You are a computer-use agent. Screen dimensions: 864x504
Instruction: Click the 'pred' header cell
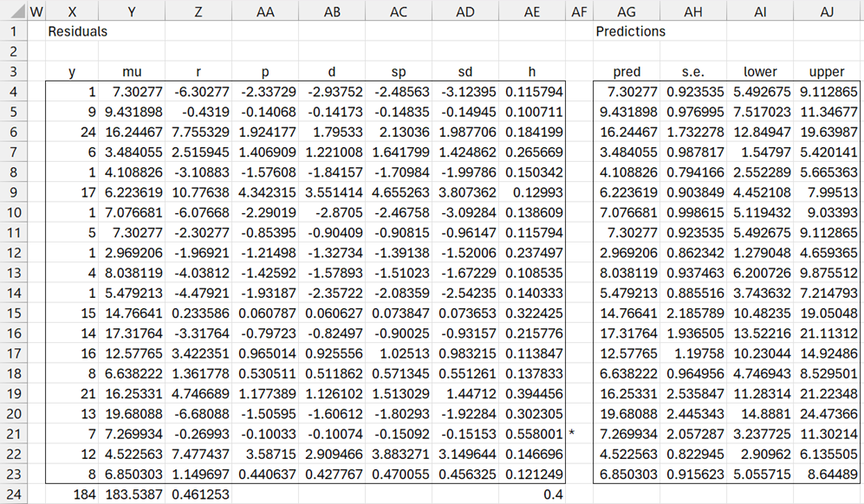(x=626, y=72)
